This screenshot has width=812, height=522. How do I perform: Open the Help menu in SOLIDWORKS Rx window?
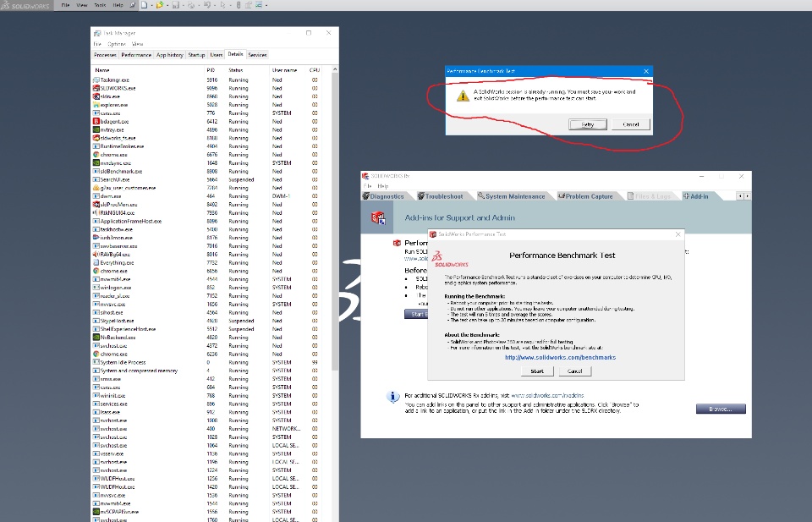coord(382,186)
